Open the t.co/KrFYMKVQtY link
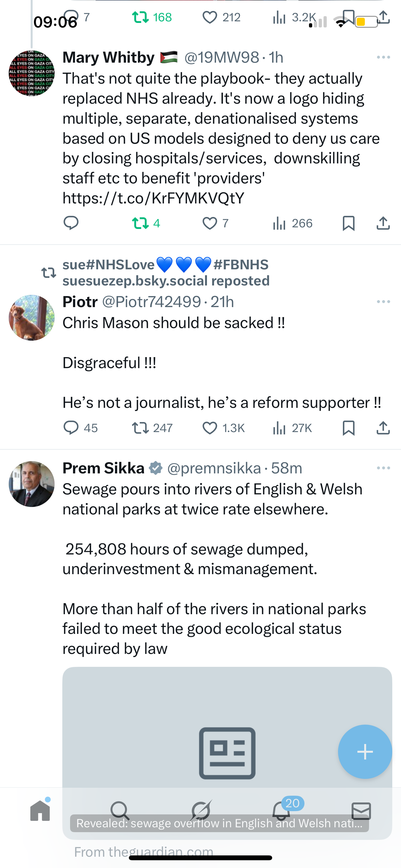 153,198
